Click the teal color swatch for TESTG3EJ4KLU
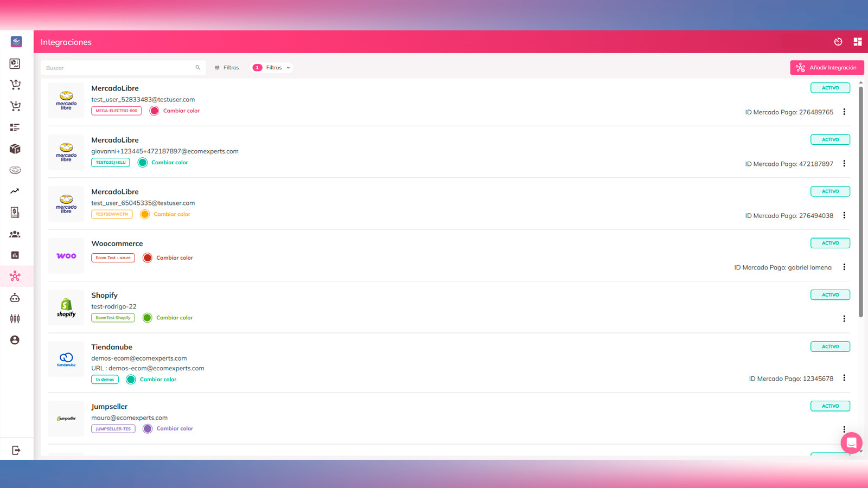 coord(143,163)
